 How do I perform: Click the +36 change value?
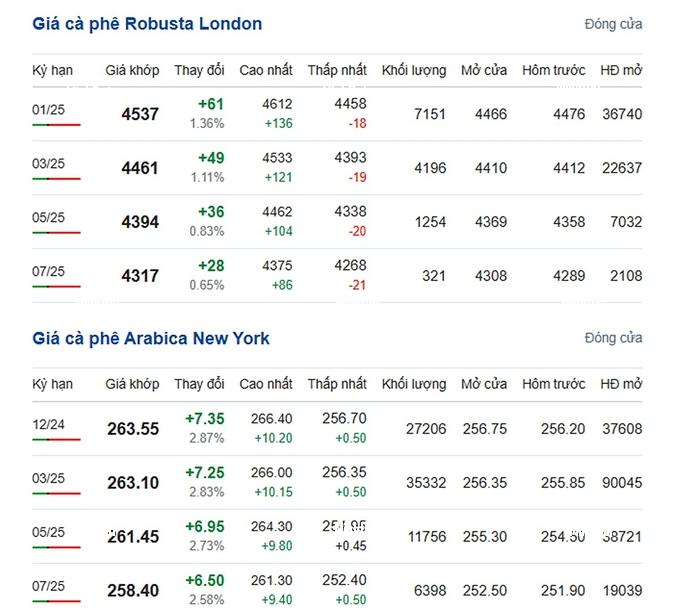click(211, 212)
